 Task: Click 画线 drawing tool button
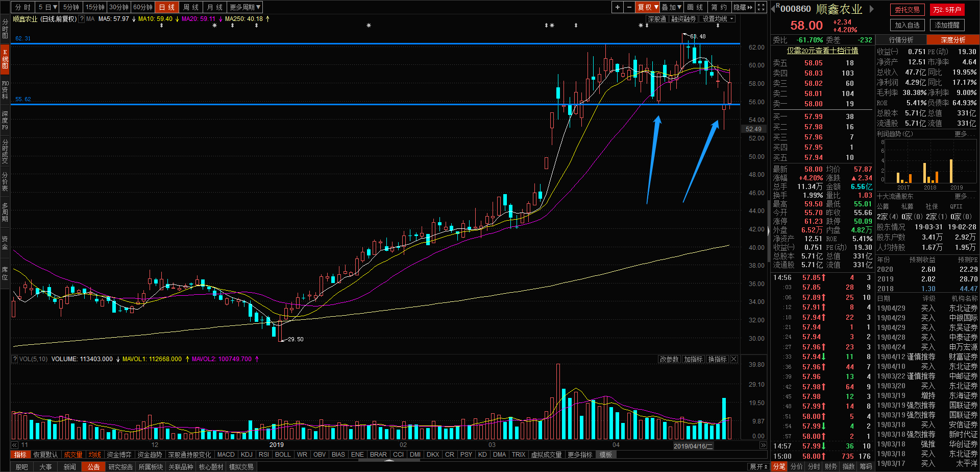click(x=695, y=7)
